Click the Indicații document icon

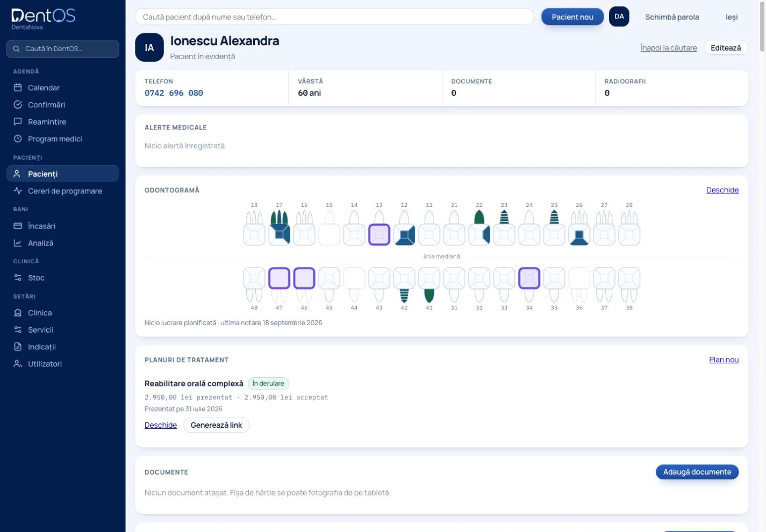pos(18,347)
